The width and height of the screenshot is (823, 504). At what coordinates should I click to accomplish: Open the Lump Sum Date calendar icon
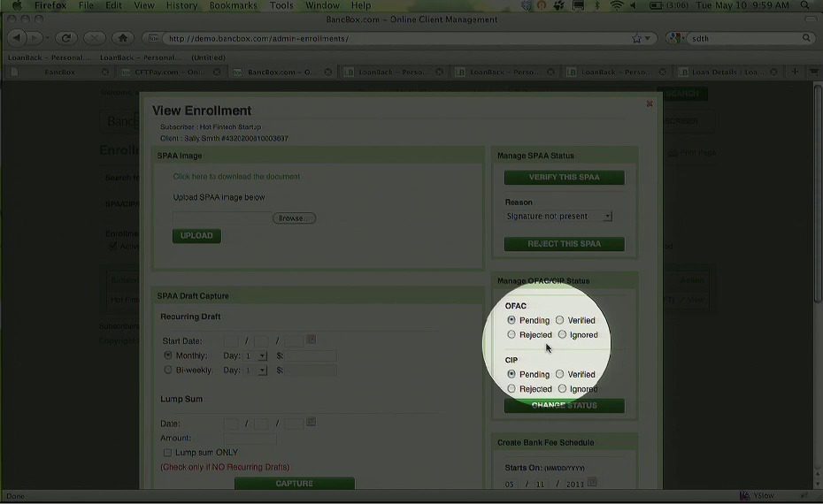311,422
